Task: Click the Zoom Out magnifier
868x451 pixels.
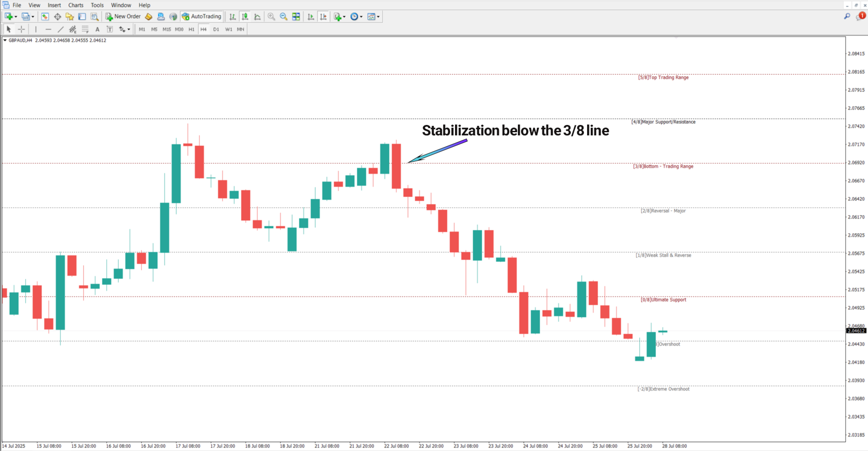Action: coord(284,16)
